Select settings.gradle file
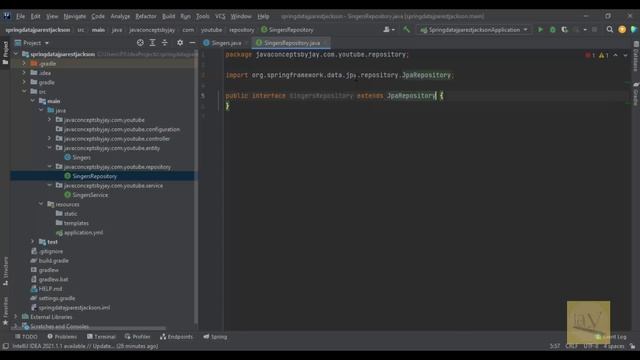The image size is (640, 360). (57, 298)
